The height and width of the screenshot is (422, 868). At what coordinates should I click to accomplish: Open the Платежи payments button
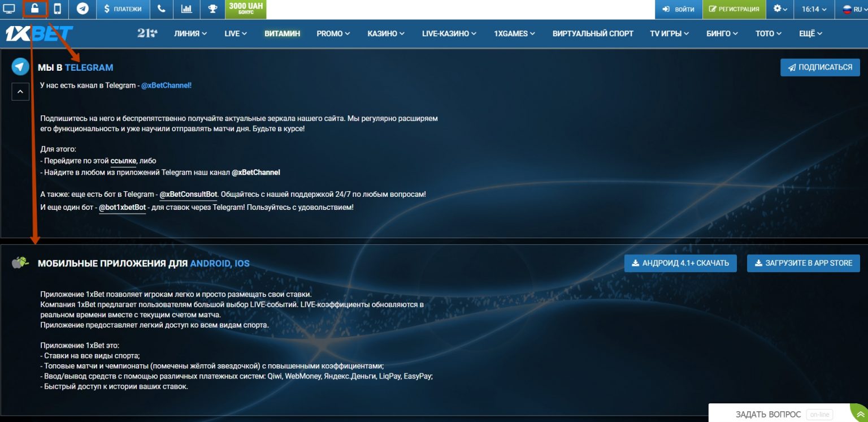[123, 9]
